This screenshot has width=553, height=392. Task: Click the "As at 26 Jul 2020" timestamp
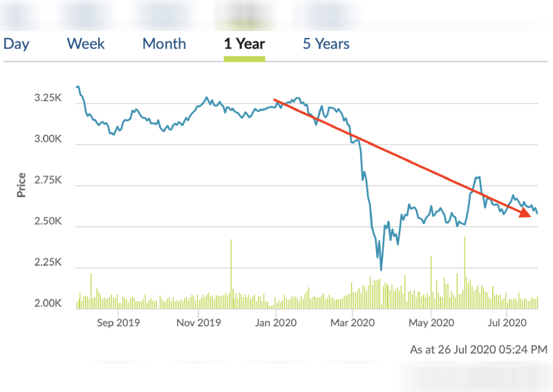pyautogui.click(x=478, y=349)
